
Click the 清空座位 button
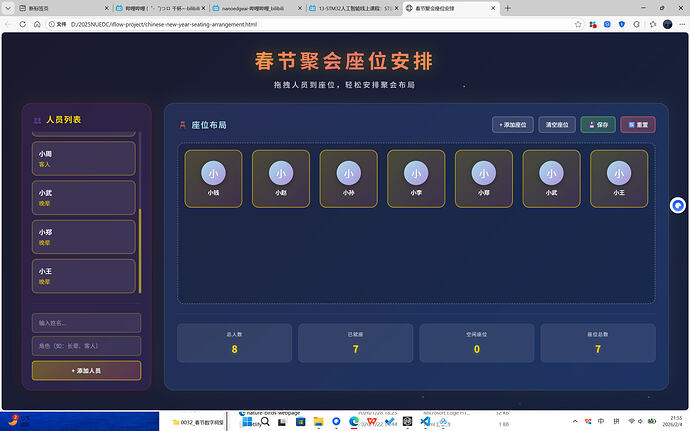point(557,125)
